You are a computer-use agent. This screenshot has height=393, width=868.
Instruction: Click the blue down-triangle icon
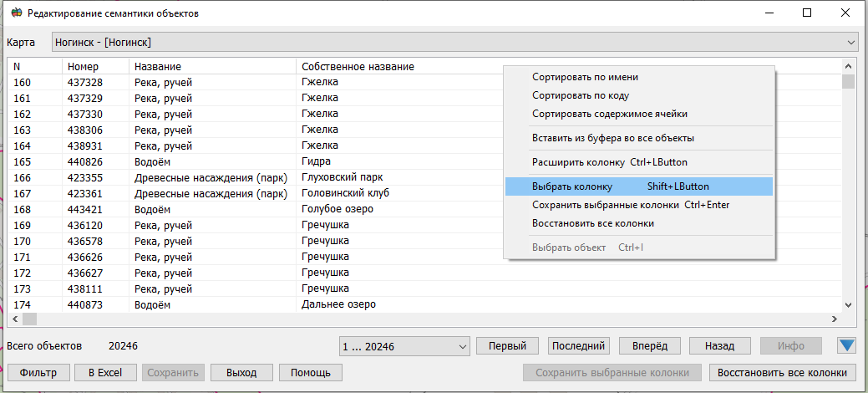845,346
